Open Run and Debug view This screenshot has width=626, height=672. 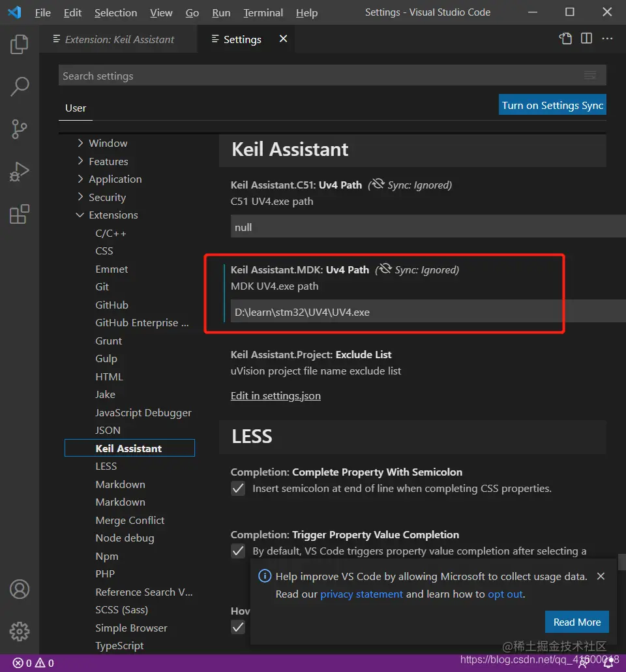20,172
